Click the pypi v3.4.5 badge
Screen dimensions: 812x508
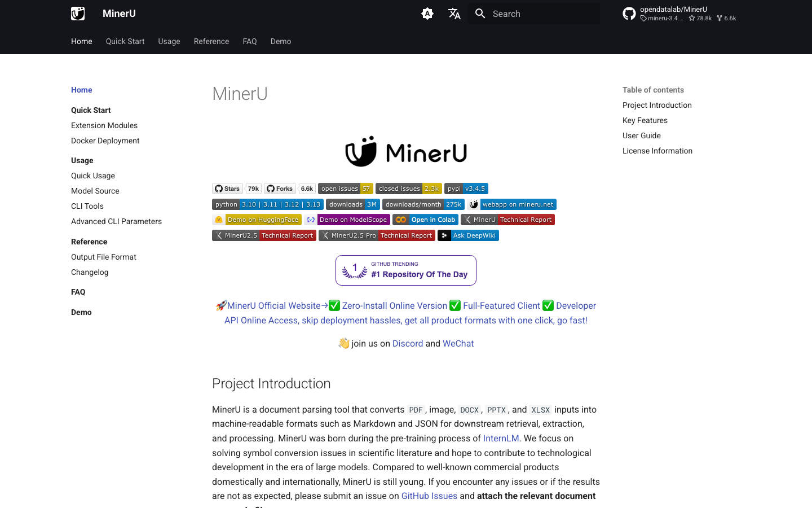466,189
